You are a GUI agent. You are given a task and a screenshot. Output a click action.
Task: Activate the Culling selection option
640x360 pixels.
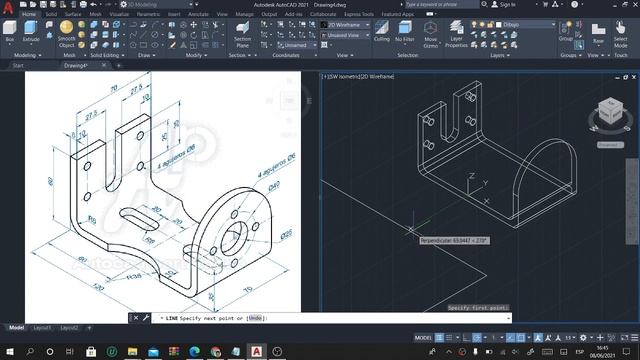(x=382, y=32)
